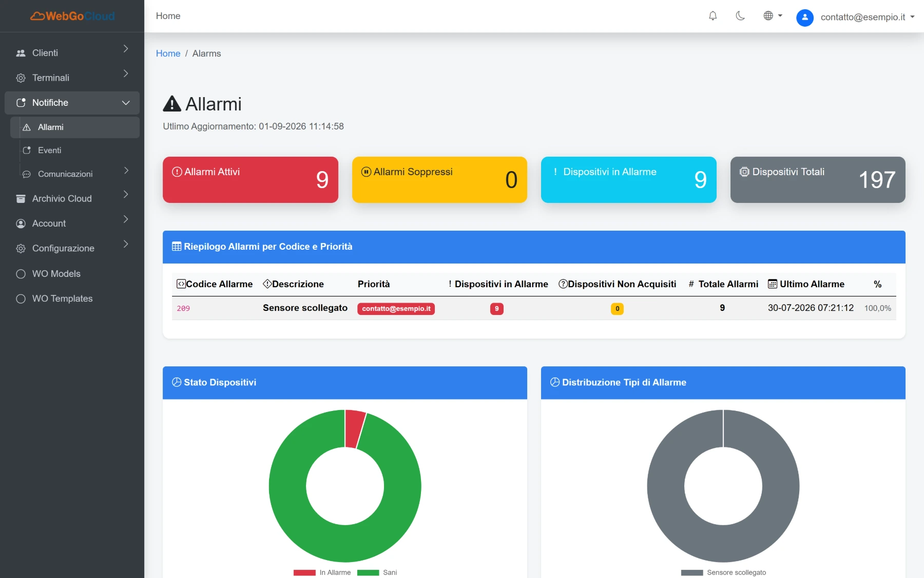The image size is (924, 578).
Task: Open WO Models in sidebar
Action: (x=72, y=274)
